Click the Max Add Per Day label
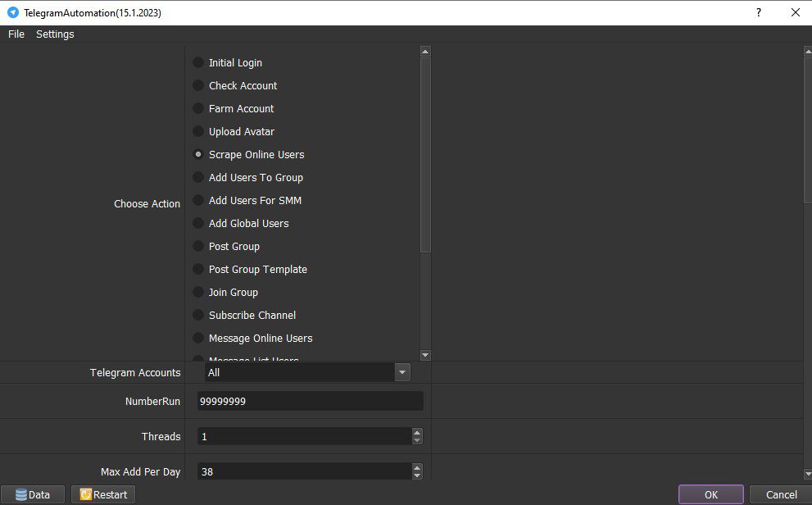Image resolution: width=812 pixels, height=505 pixels. coord(140,472)
